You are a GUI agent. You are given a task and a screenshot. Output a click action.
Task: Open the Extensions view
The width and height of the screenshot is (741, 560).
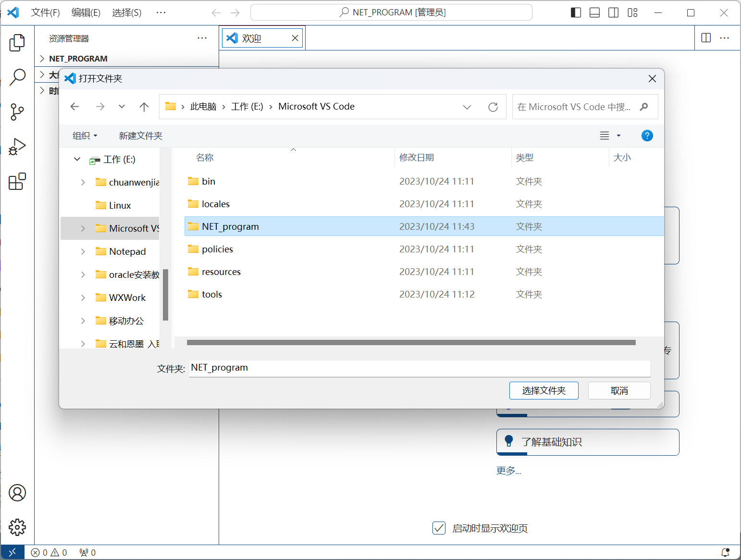tap(17, 181)
